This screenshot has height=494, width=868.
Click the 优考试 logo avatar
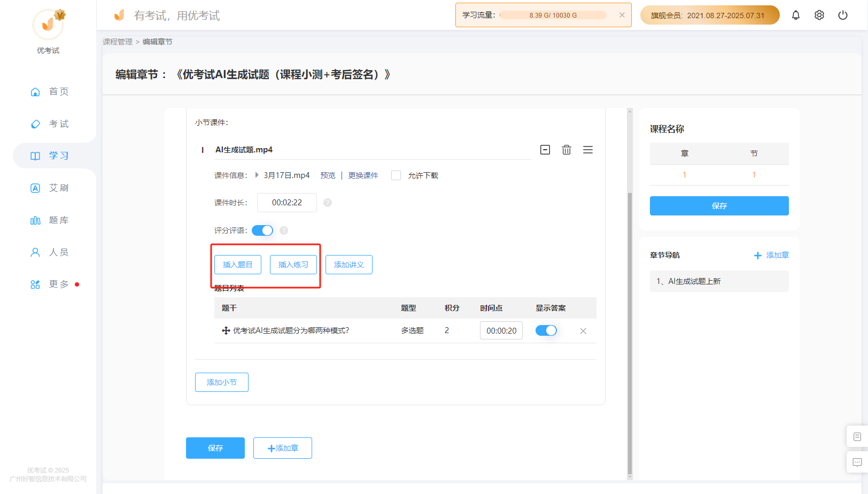tap(48, 24)
